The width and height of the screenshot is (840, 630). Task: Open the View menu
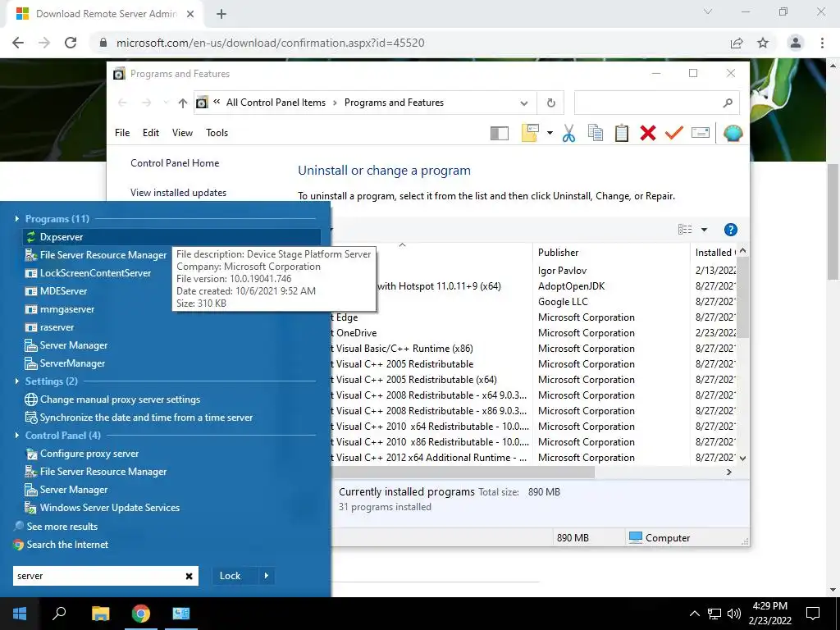182,133
